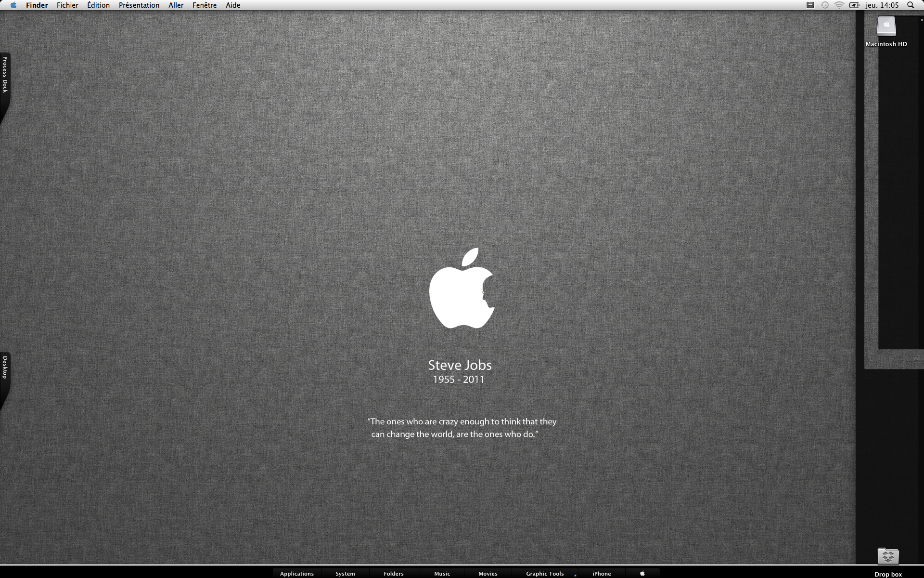Open the Time Machine status icon

825,5
